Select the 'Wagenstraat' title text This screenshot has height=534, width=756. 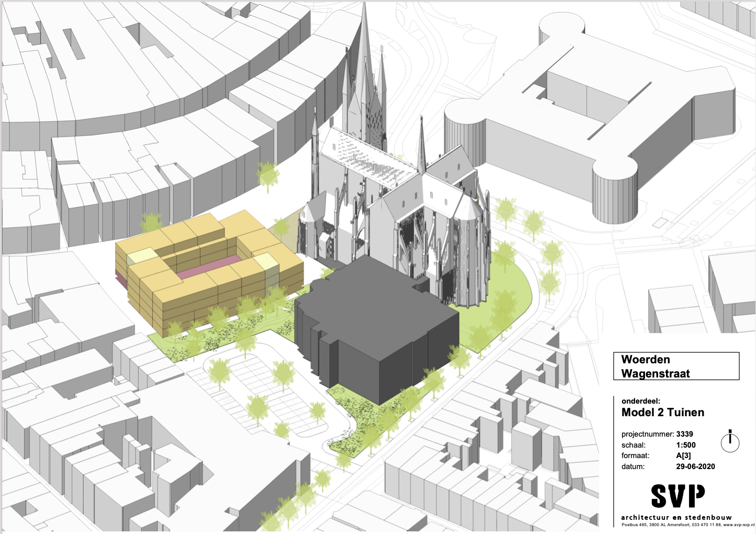click(655, 373)
